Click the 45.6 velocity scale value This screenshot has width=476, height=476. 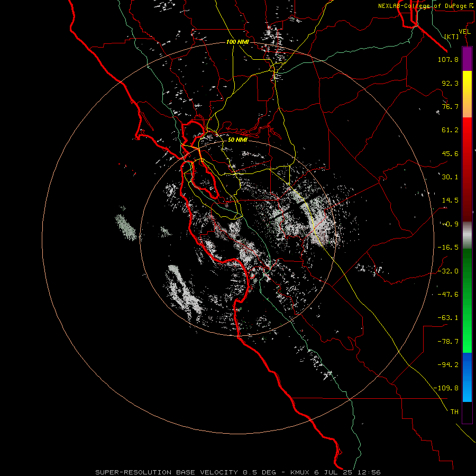pyautogui.click(x=450, y=153)
